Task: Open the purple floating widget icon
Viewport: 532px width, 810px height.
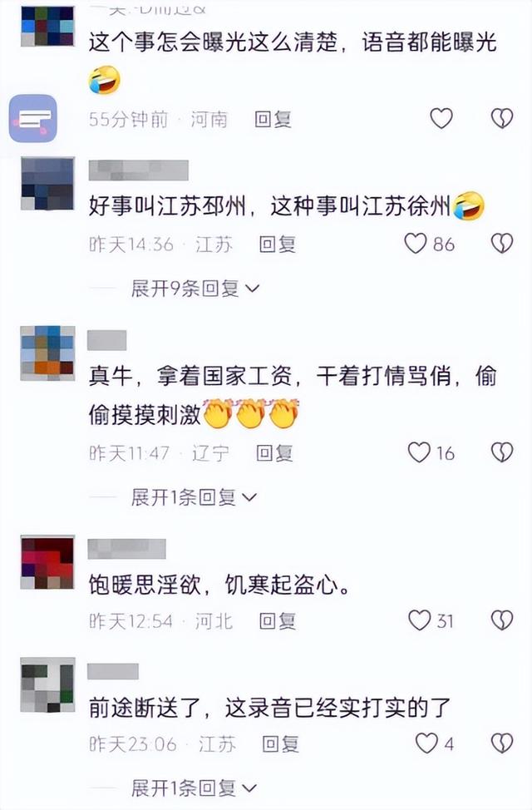Action: (x=33, y=118)
